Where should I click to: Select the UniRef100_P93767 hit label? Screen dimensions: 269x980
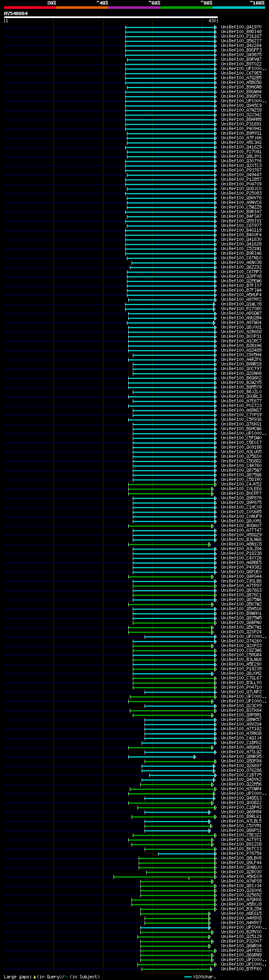241,170
